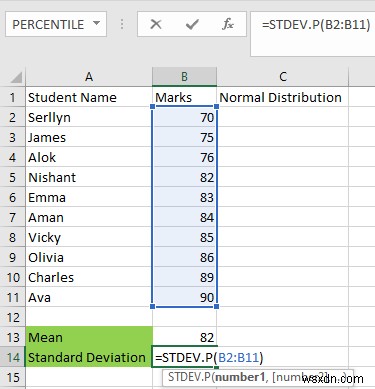Select row 3 header

pos(13,137)
